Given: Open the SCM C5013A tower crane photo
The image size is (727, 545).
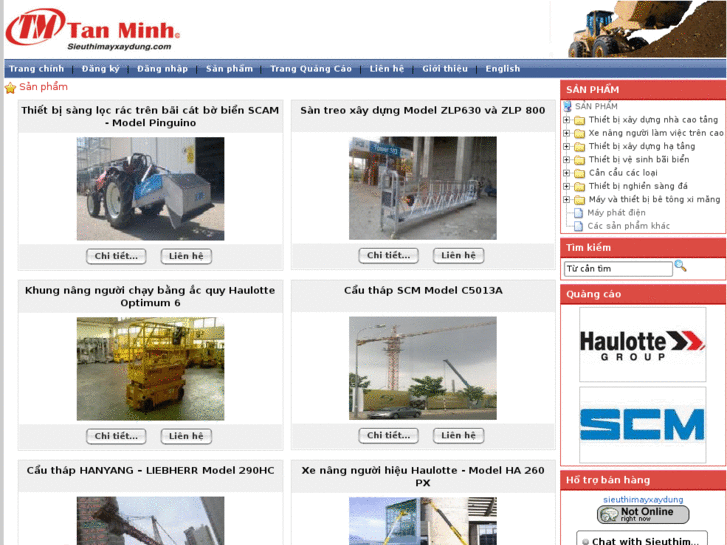Looking at the screenshot, I should (422, 368).
